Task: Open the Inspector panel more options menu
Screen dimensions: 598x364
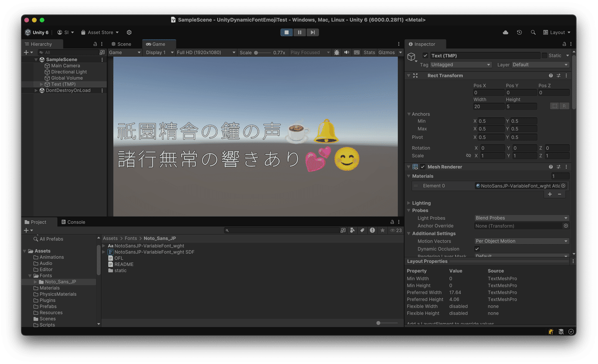Action: pos(571,44)
